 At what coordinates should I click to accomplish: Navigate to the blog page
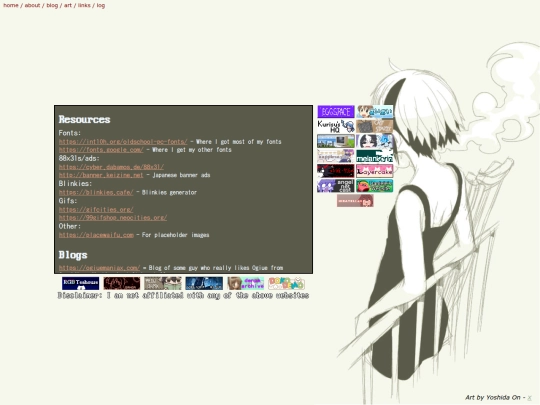pyautogui.click(x=52, y=5)
